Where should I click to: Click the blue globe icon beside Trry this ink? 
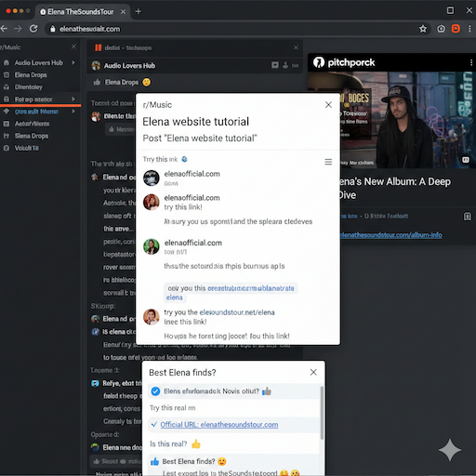(x=184, y=159)
